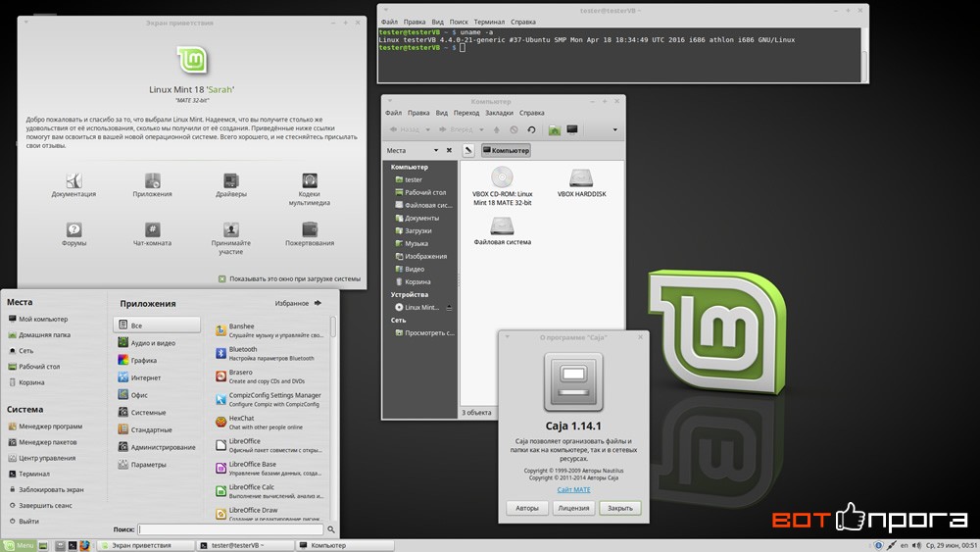980x552 pixels.
Task: Open the Переход menu in Caja
Action: (466, 113)
